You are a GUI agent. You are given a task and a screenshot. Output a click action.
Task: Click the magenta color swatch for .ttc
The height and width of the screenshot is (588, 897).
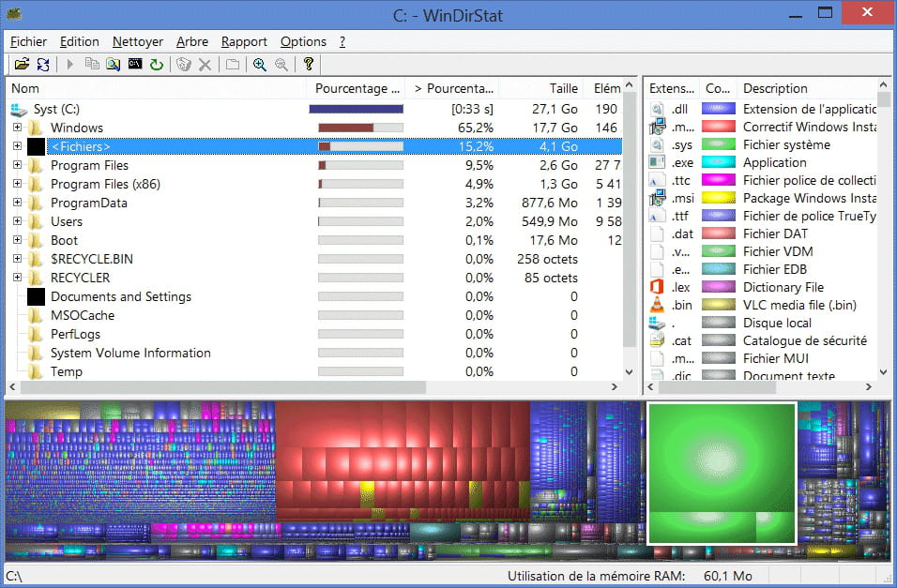(719, 180)
